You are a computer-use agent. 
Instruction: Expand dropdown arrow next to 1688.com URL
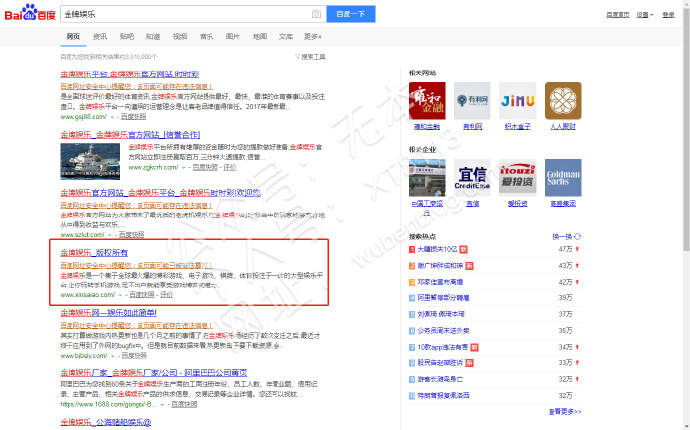[x=162, y=404]
